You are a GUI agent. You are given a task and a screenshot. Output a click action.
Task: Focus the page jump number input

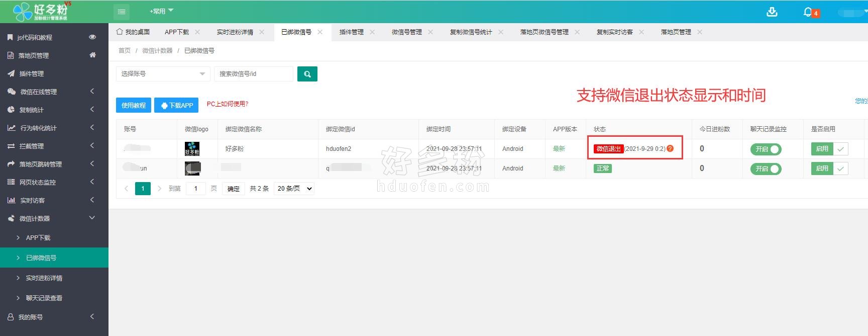pos(196,189)
